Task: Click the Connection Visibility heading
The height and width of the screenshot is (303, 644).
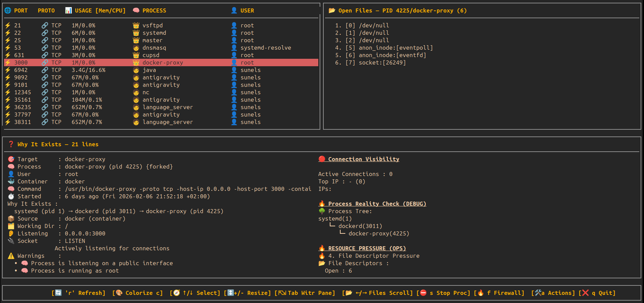Action: (364, 159)
